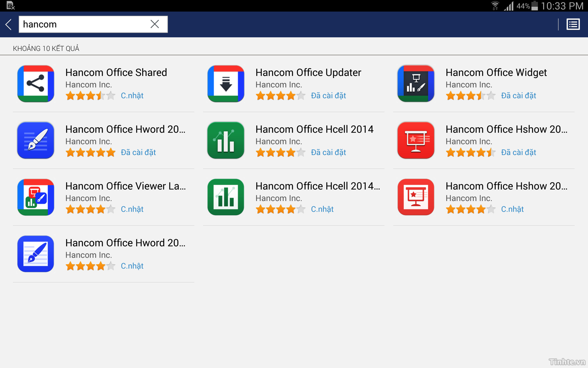Viewport: 588px width, 368px height.
Task: Open the Hancom Office Shared app icon
Action: tap(36, 83)
